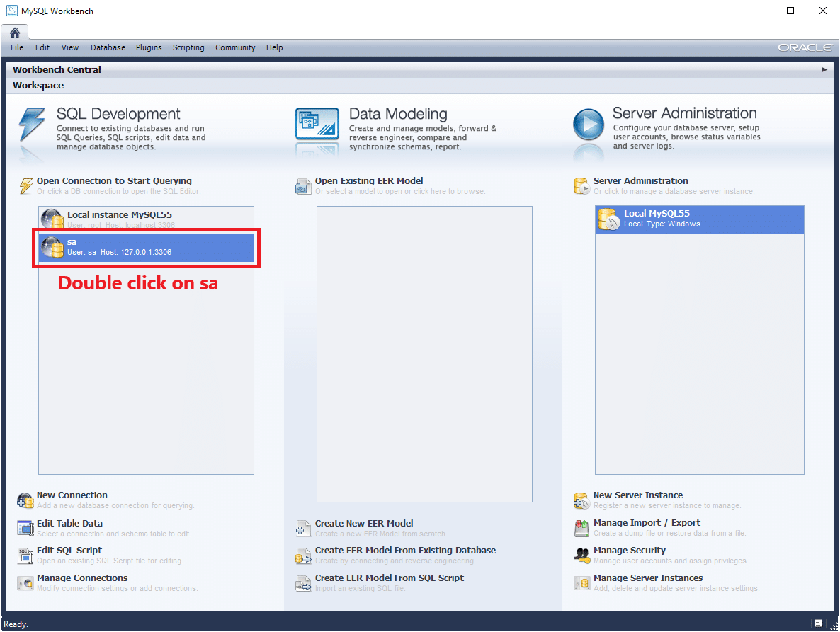The image size is (840, 632).
Task: Click the large 'Server Administration' heading text
Action: pos(685,113)
